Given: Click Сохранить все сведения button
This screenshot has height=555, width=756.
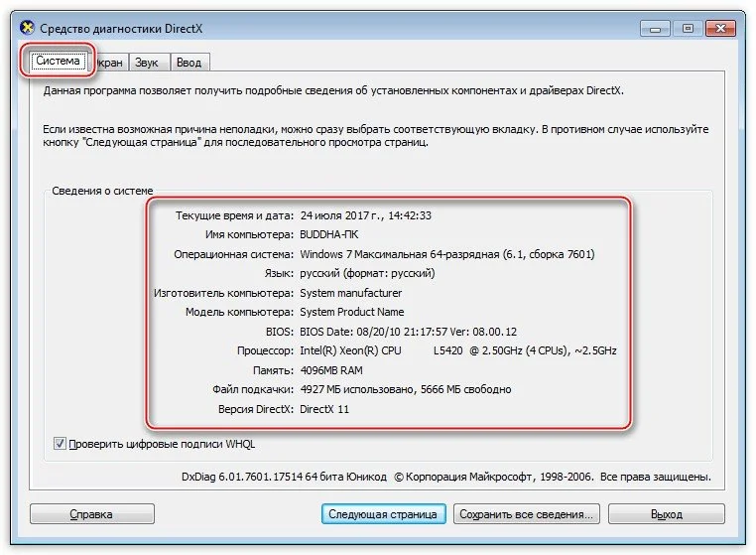Looking at the screenshot, I should 526,514.
